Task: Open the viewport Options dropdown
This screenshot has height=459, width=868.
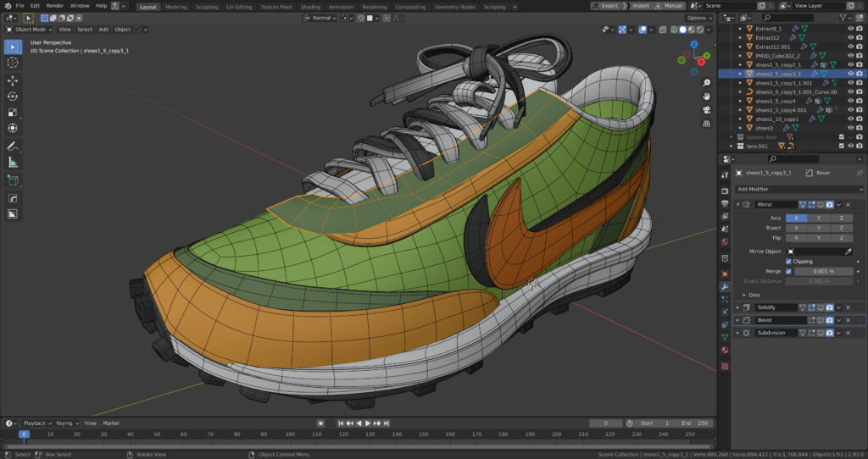Action: point(699,19)
